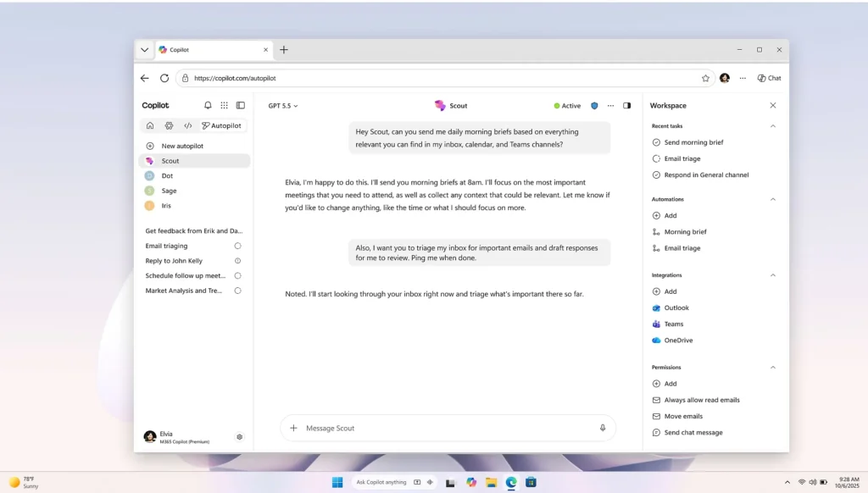Collapse the Integrations section
Screen dimensions: 868x493
[773, 275]
